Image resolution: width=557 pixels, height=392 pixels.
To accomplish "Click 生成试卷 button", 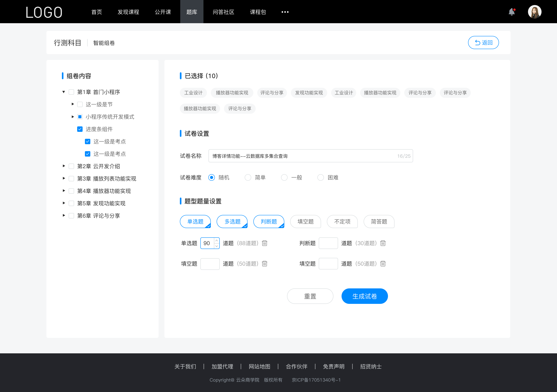I will click(364, 296).
